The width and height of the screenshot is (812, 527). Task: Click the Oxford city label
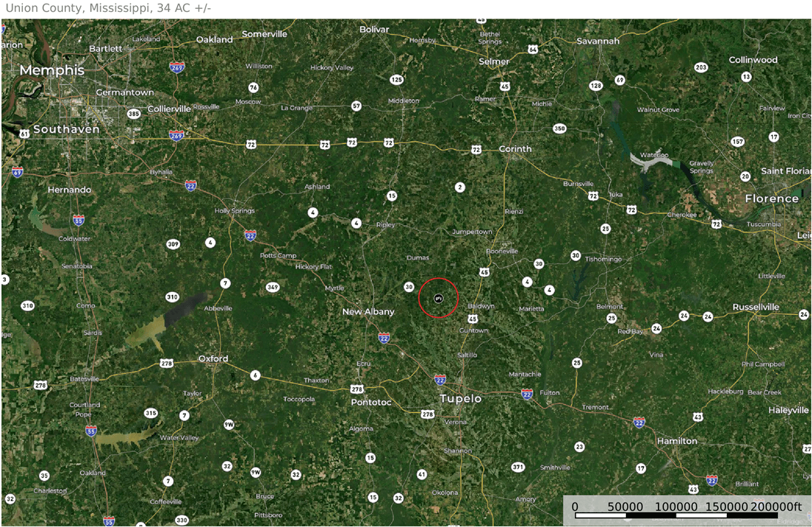point(213,359)
